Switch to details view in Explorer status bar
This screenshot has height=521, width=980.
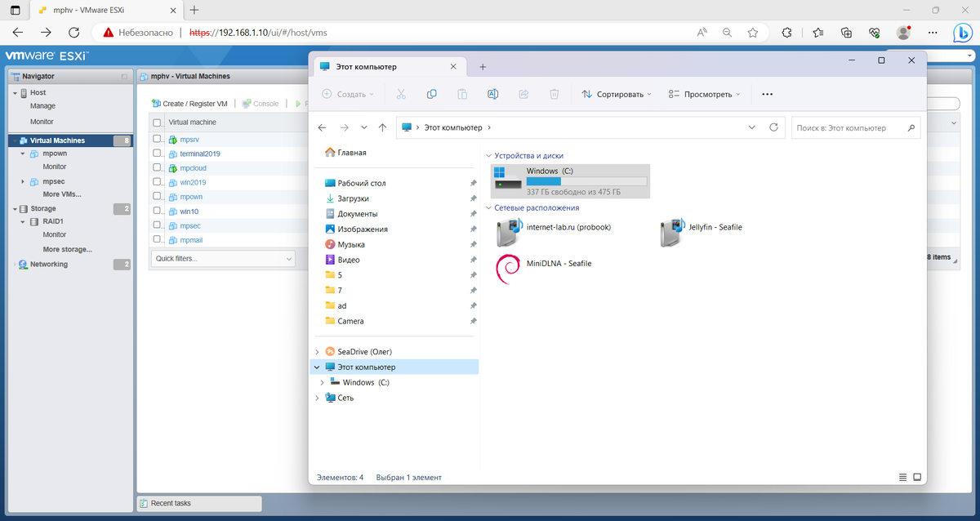(902, 477)
